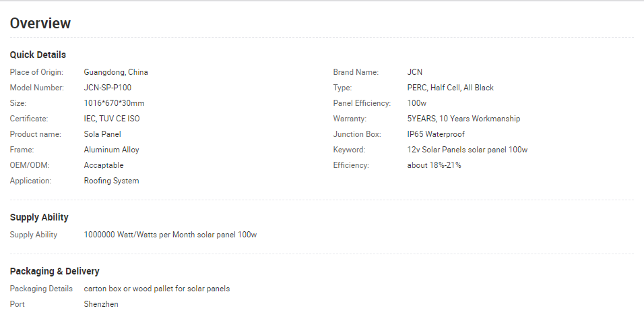
Task: Click the Packaging & Delivery heading
Action: coord(55,271)
